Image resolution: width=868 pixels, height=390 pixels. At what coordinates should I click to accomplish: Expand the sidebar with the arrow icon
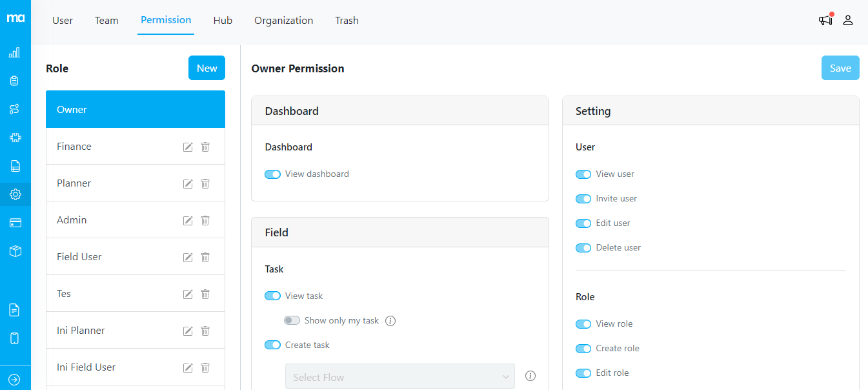coord(15,380)
